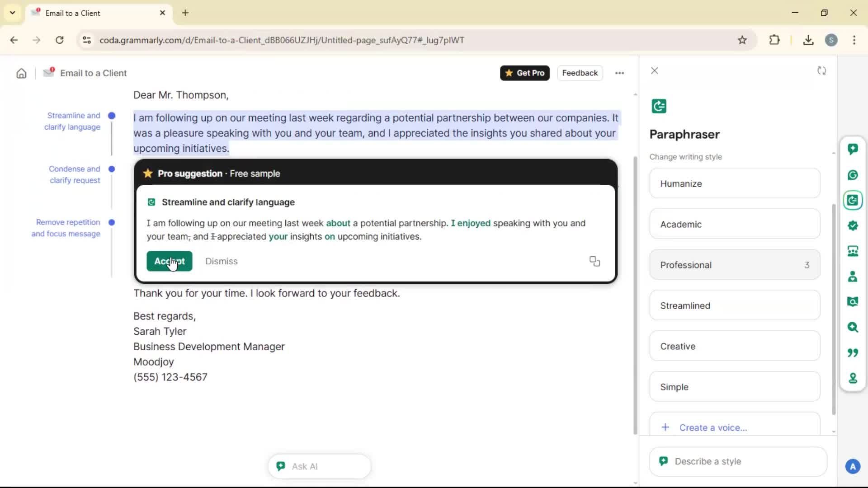The width and height of the screenshot is (868, 488).
Task: Open the three-dots more options menu
Action: [x=619, y=73]
